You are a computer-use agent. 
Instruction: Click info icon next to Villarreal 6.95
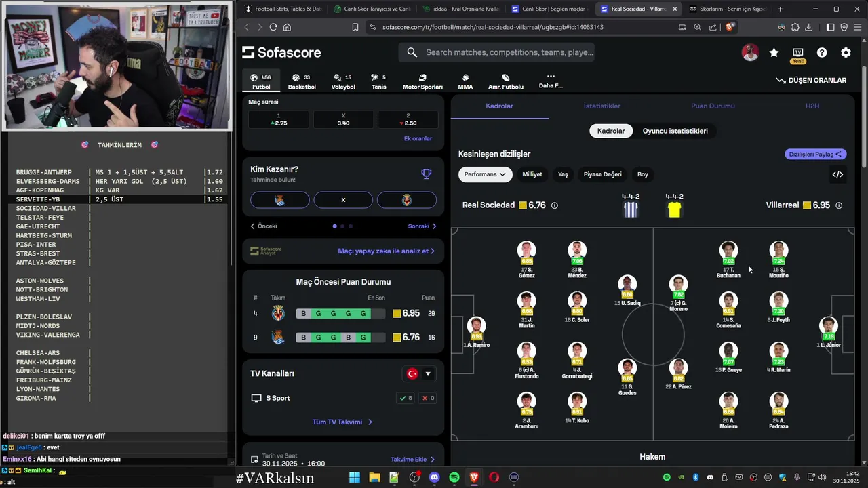coord(839,205)
